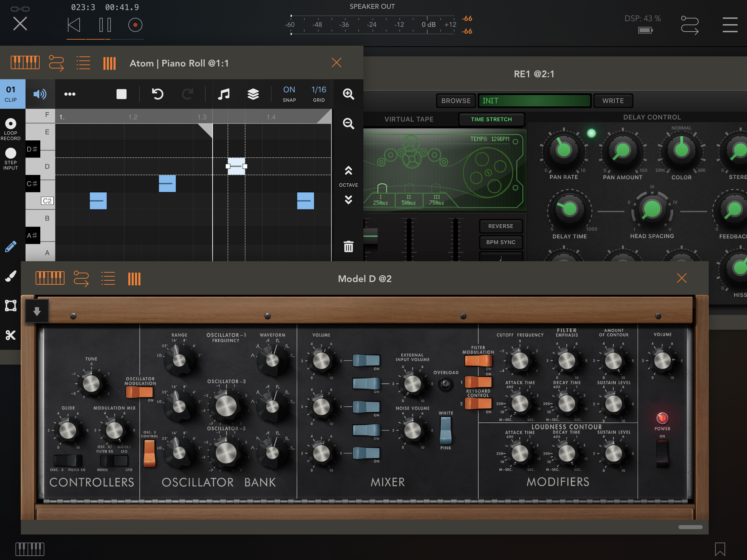Viewport: 747px width, 560px height.
Task: Toggle the Model D POWER switch
Action: click(662, 453)
